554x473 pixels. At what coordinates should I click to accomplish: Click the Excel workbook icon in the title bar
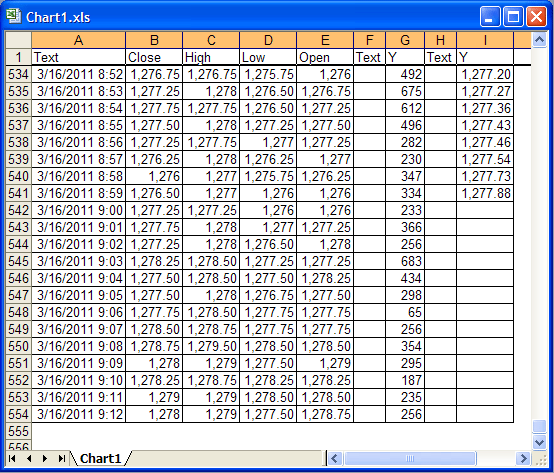13,16
